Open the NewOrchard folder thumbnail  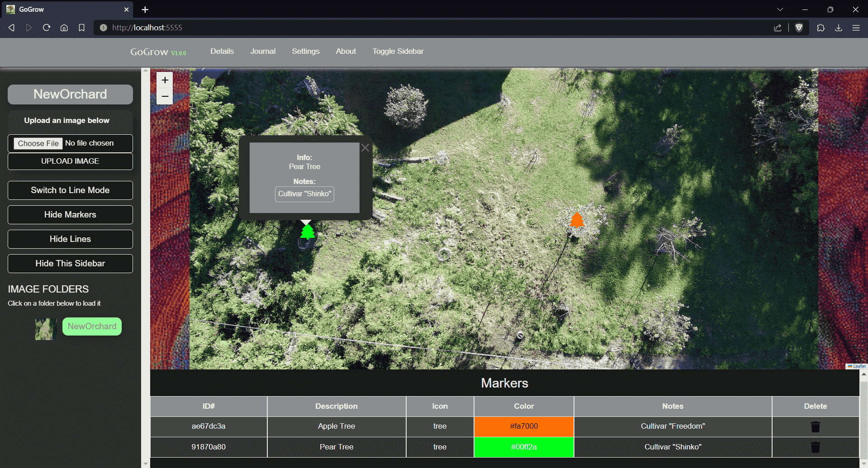(x=46, y=329)
